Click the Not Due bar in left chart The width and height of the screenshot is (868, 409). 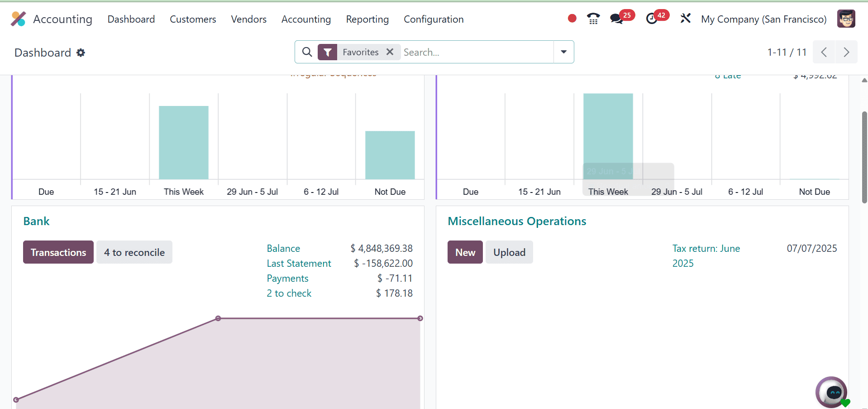pyautogui.click(x=390, y=155)
